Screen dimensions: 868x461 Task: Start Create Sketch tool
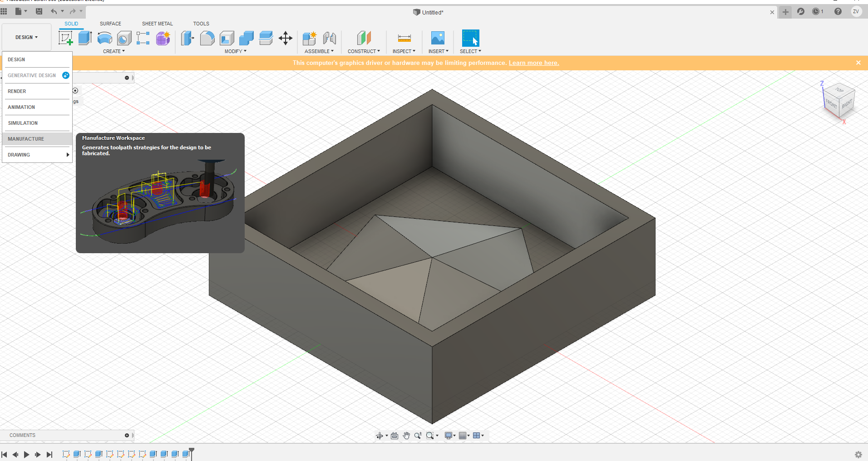pyautogui.click(x=66, y=38)
